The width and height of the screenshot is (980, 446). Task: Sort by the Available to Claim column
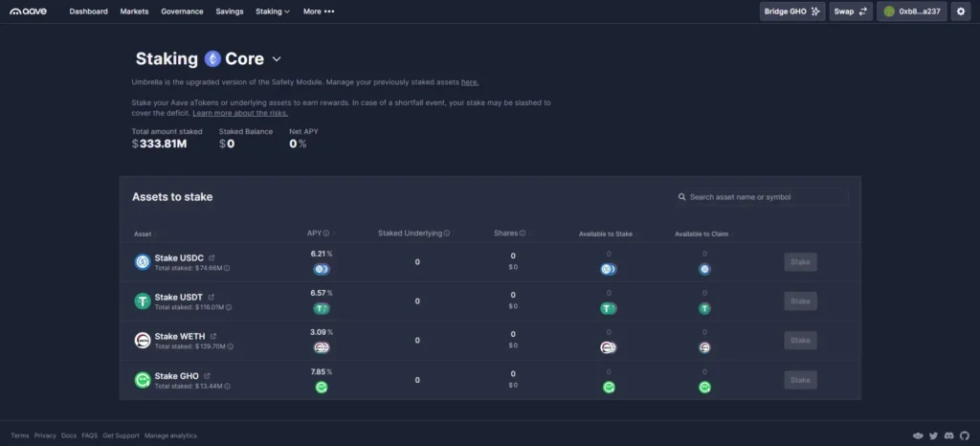click(x=702, y=234)
